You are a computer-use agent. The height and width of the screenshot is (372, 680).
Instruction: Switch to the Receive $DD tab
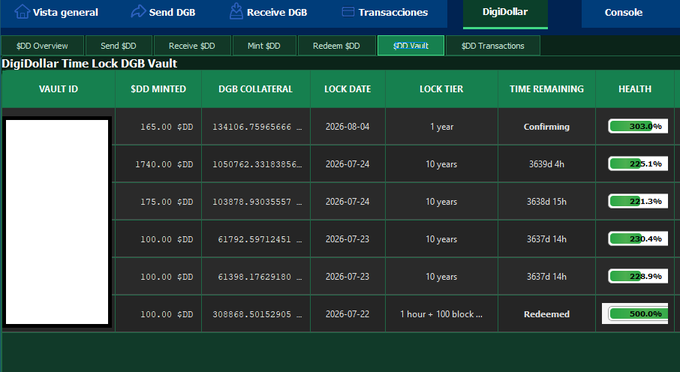pos(192,46)
